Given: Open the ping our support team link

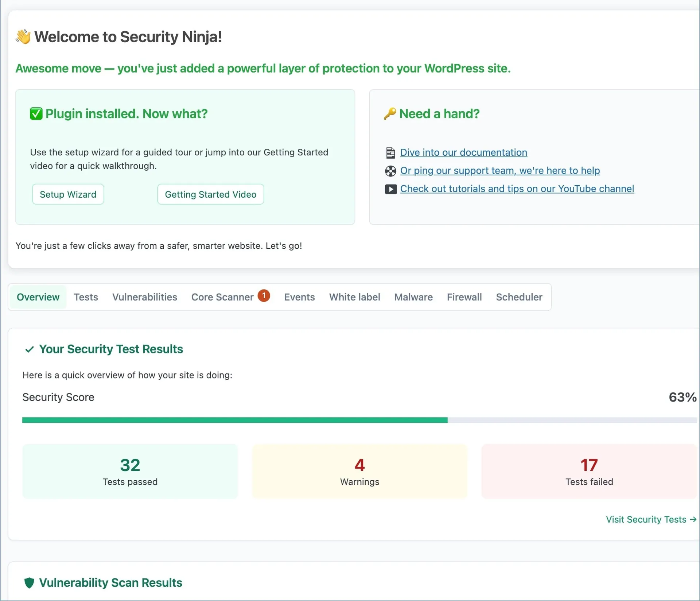Looking at the screenshot, I should tap(500, 171).
